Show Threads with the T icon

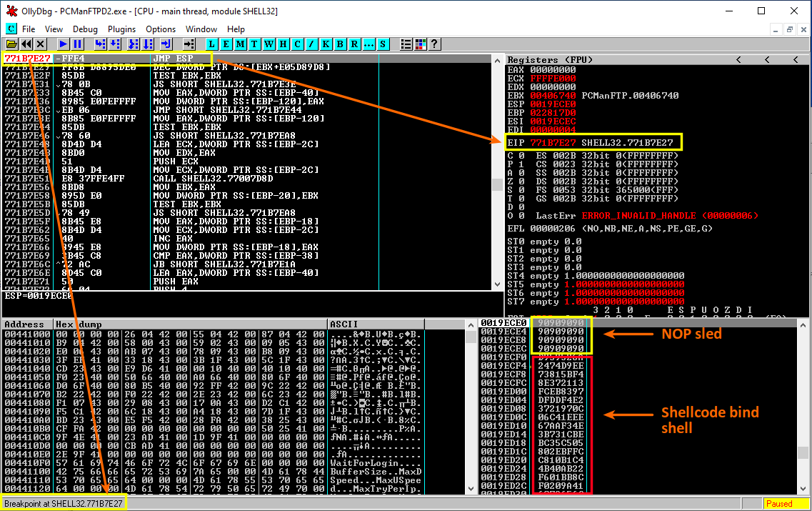coord(254,44)
